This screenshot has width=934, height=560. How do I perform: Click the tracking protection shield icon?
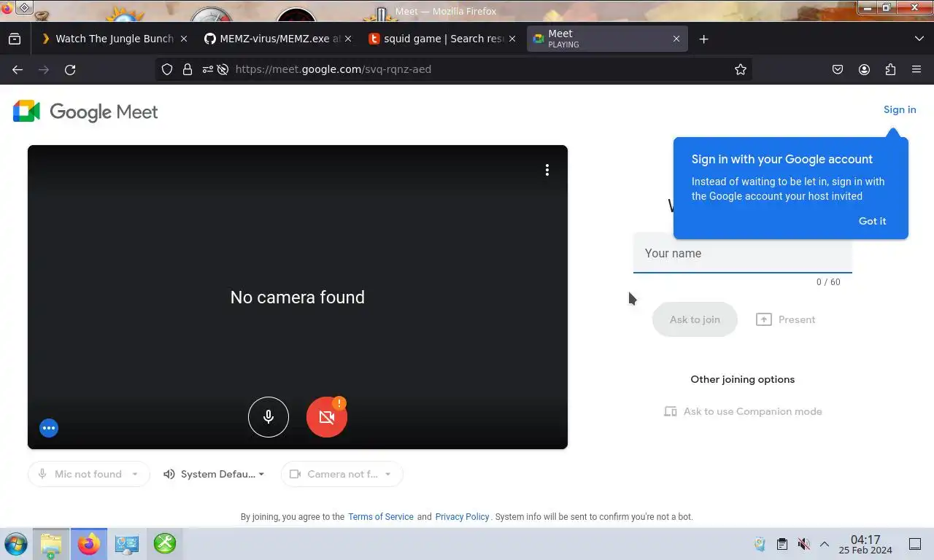pyautogui.click(x=167, y=69)
